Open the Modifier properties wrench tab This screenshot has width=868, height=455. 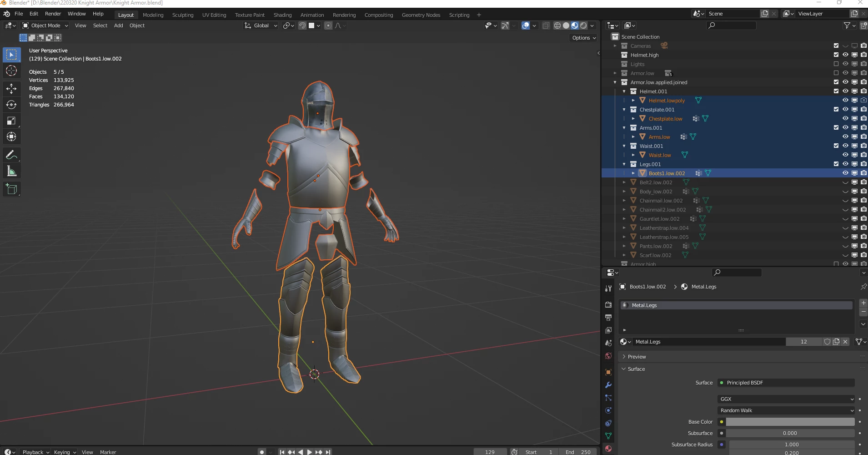pyautogui.click(x=608, y=385)
